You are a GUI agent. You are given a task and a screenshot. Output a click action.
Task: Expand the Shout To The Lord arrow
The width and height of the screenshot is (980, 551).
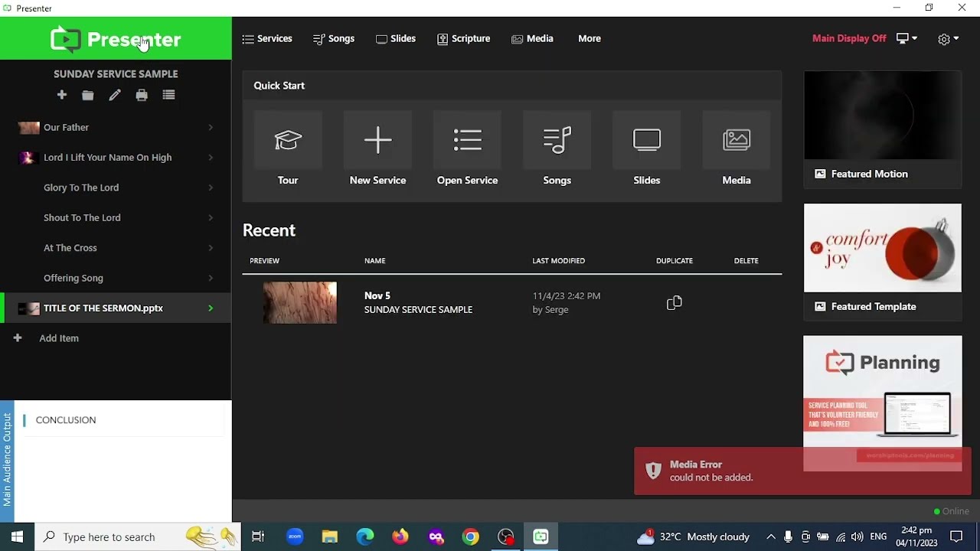tap(211, 218)
